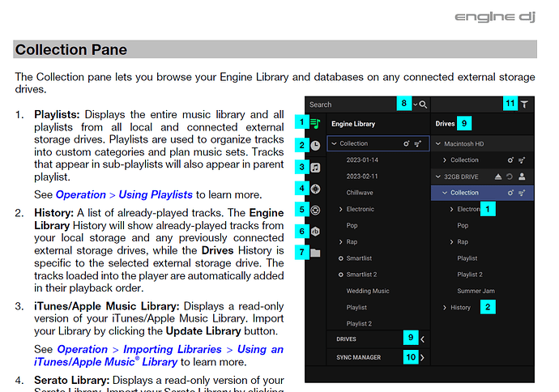Add playlist on Macintosh HD Collection row
The width and height of the screenshot is (559, 392).
tap(522, 160)
